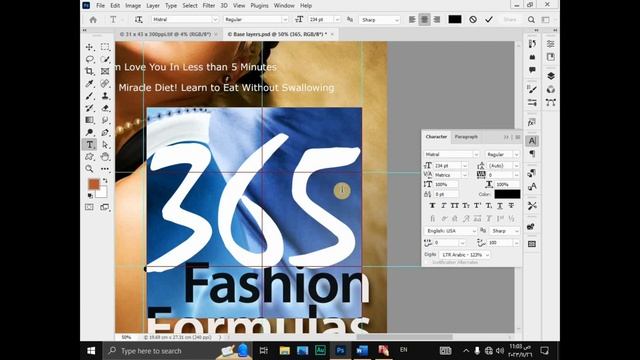Screen dimensions: 640x360
Task: Click the Share button
Action: click(509, 20)
